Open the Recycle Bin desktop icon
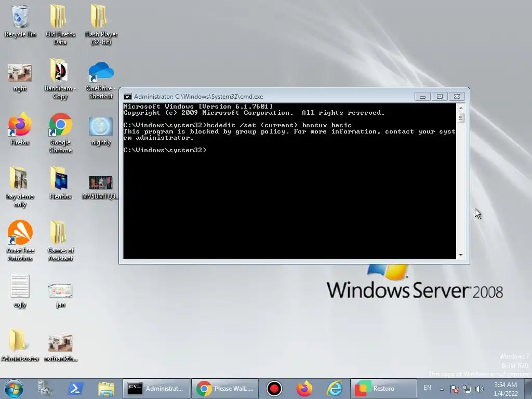The width and height of the screenshot is (532, 399). 20,21
